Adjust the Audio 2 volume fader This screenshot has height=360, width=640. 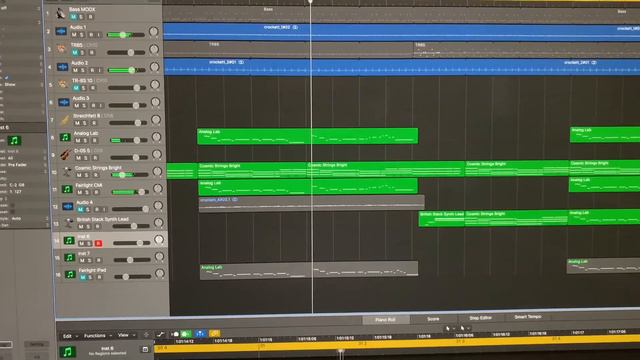click(131, 70)
